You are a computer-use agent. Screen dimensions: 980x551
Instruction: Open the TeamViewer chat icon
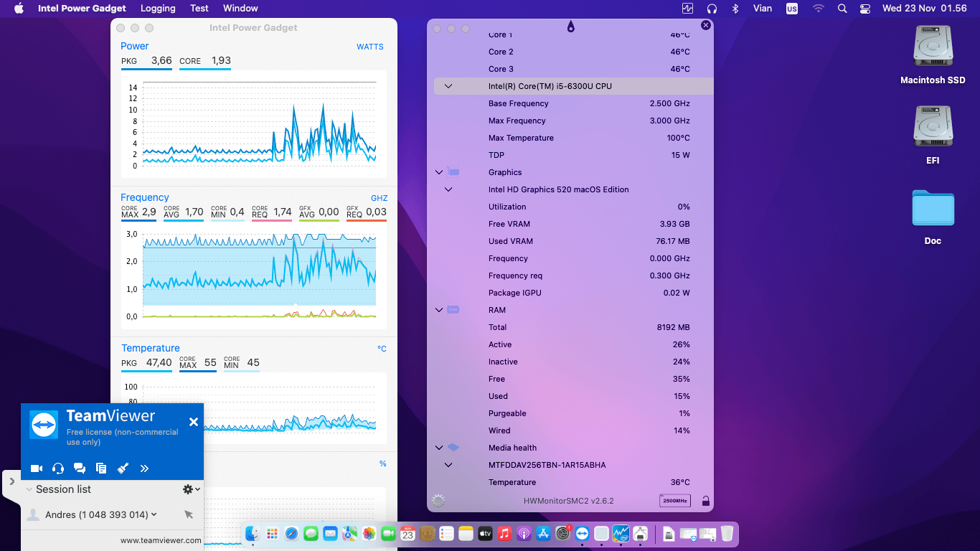(x=80, y=468)
